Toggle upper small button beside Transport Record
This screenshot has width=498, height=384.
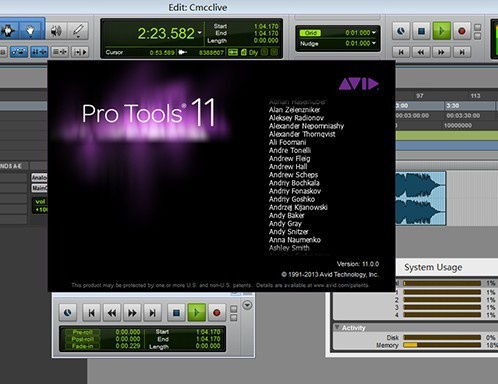coord(234,309)
